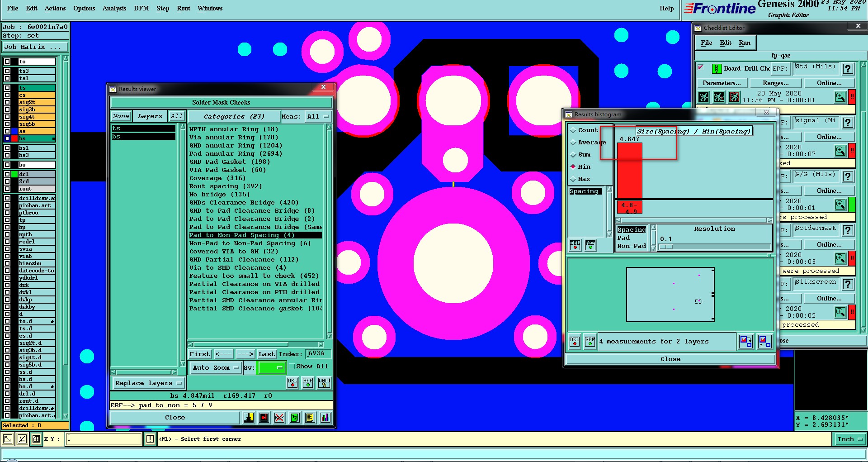Viewport: 868px width, 462px height.
Task: Click DEL icon beside measurements text in histogram
Action: [x=574, y=341]
